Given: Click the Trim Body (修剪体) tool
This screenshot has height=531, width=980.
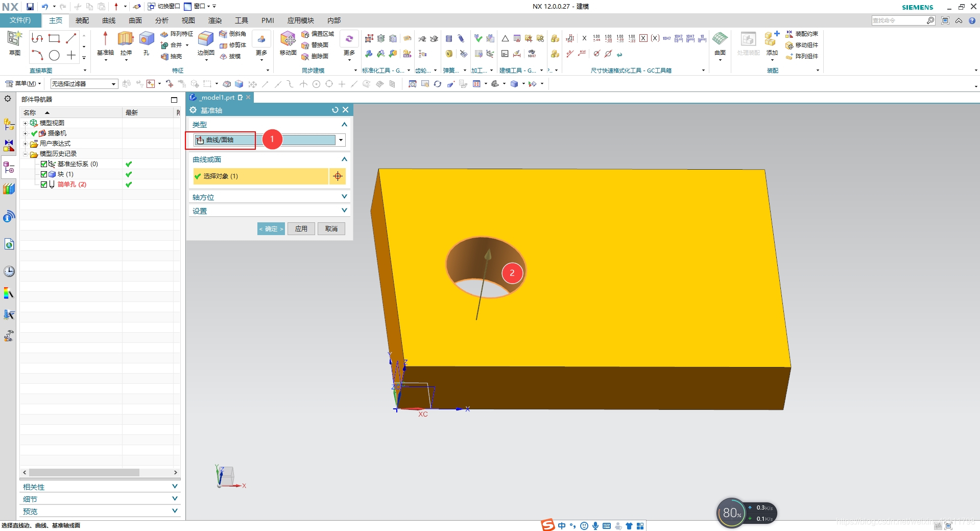Looking at the screenshot, I should coord(232,45).
